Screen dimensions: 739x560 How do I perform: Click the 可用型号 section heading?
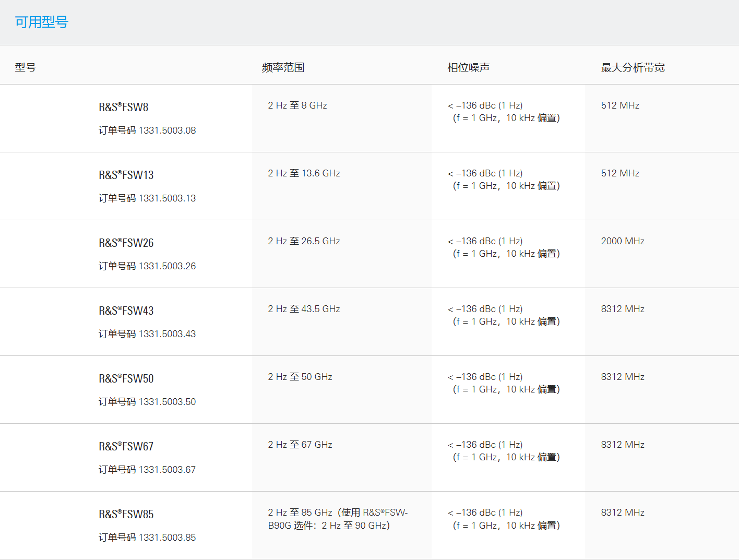point(42,22)
